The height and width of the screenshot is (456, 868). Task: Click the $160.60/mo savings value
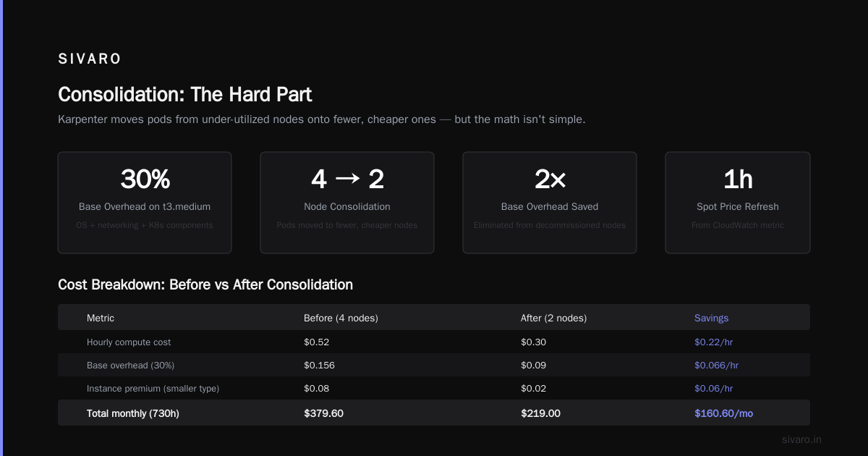pos(723,413)
